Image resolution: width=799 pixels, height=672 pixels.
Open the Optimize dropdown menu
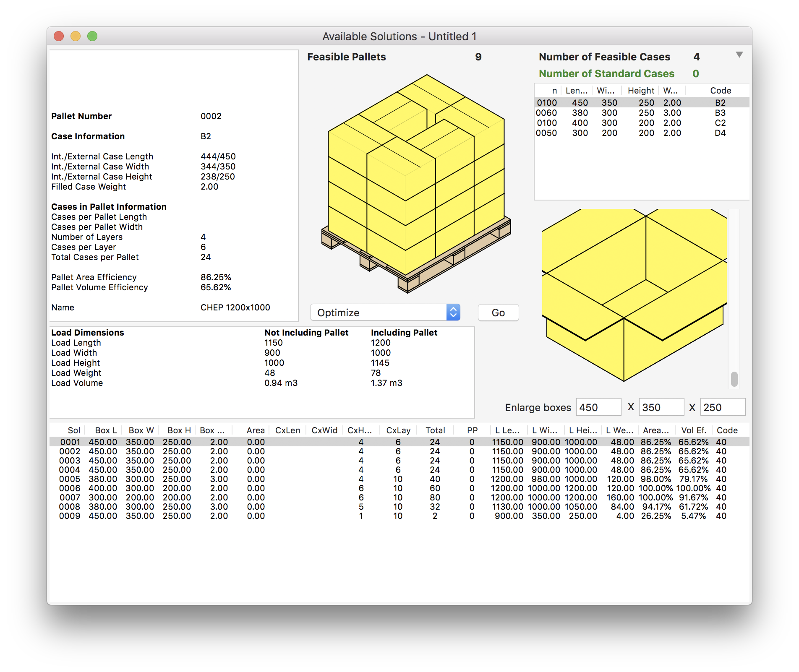[385, 313]
